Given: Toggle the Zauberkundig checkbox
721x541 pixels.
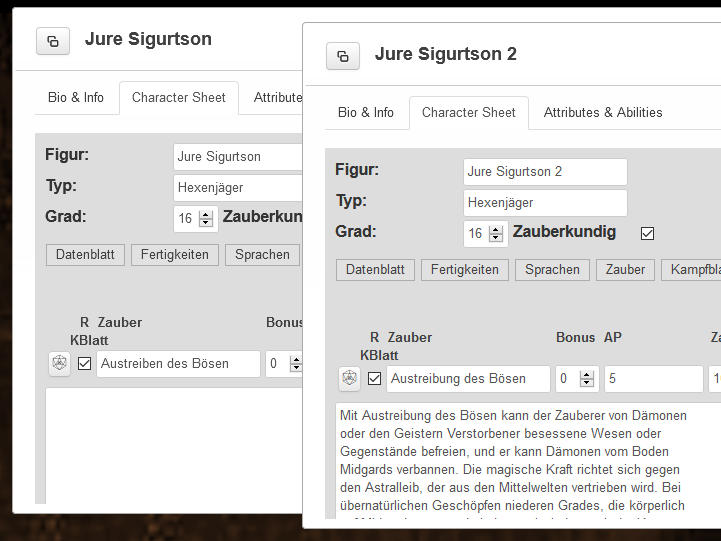Looking at the screenshot, I should coord(647,233).
